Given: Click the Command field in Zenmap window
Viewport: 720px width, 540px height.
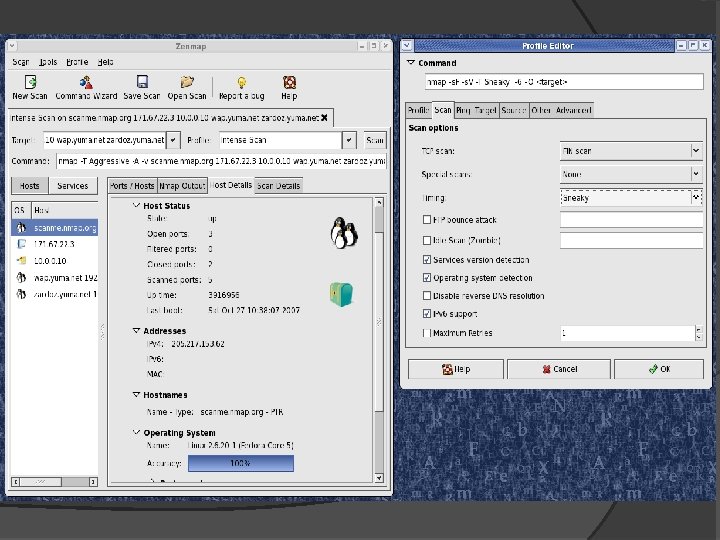Looking at the screenshot, I should coord(221,161).
